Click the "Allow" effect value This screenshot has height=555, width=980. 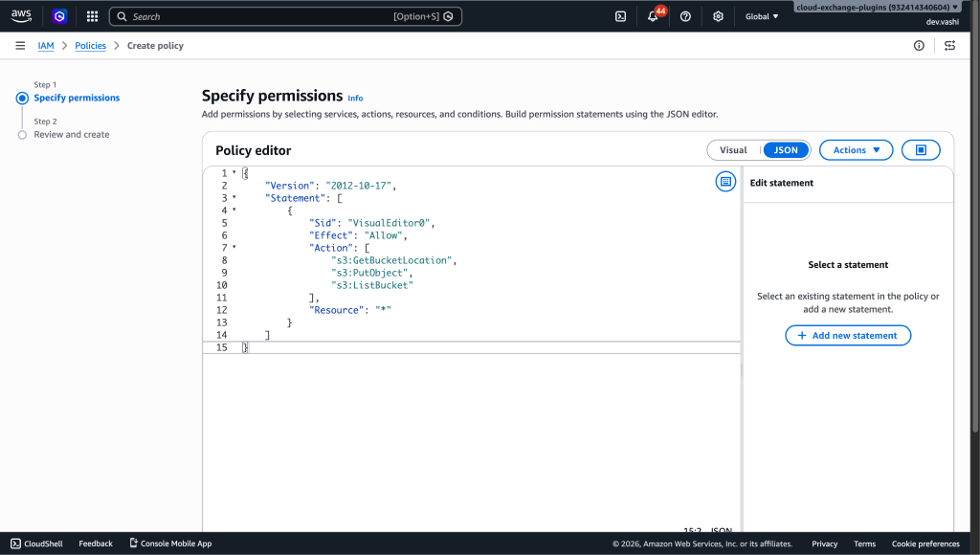(383, 235)
